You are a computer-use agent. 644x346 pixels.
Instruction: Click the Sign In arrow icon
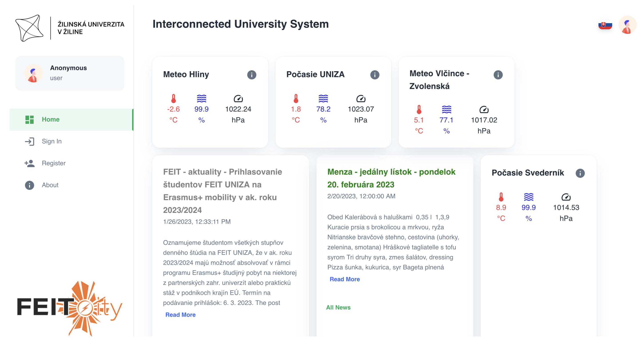[30, 142]
